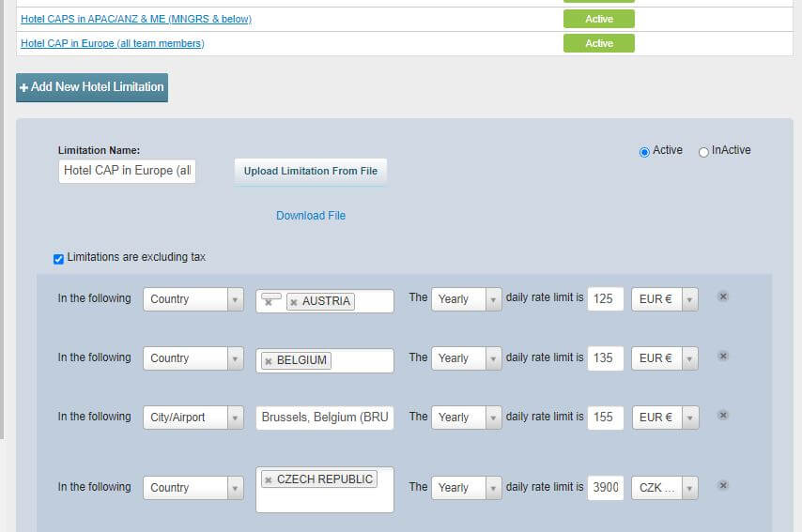The height and width of the screenshot is (532, 802).
Task: Remove the Czech Republic limitation row
Action: (x=723, y=486)
